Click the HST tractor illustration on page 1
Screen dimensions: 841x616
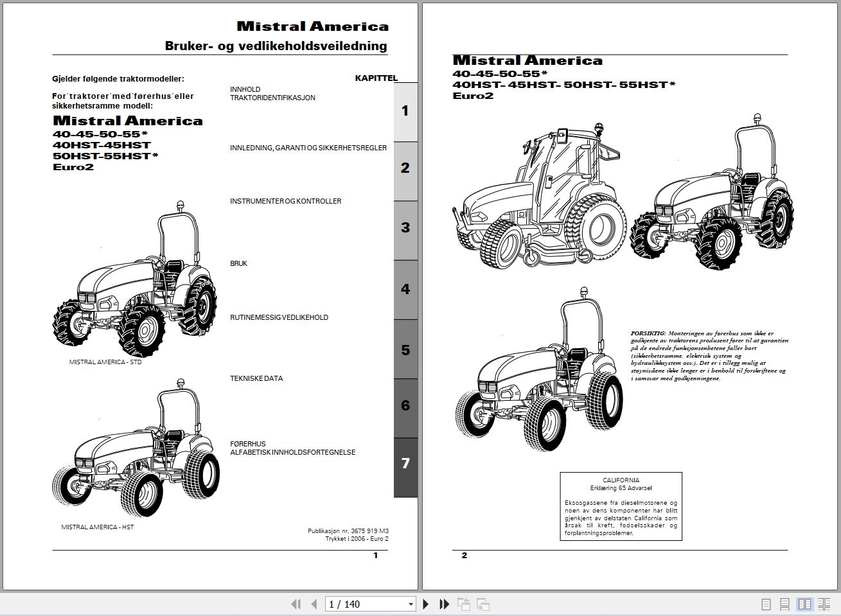136,448
